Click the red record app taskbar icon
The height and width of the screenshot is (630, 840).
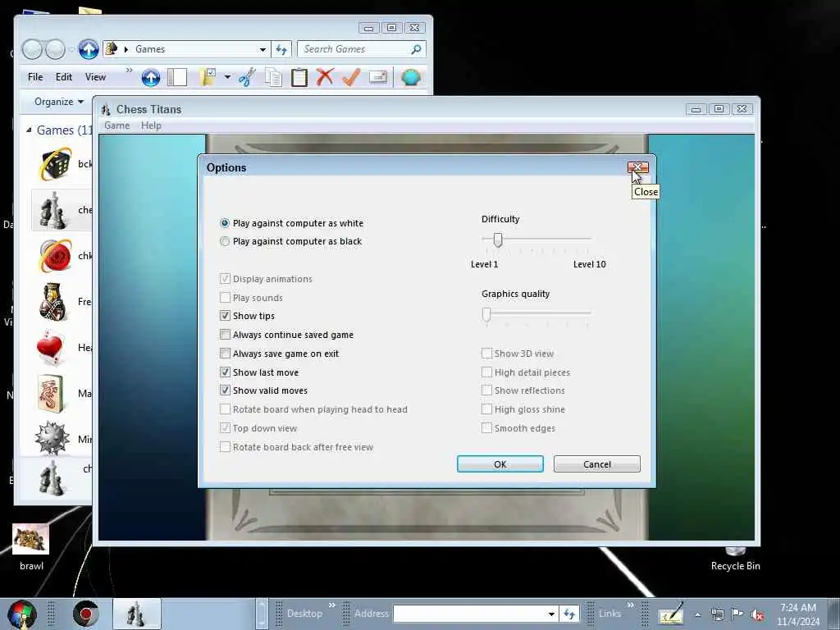pyautogui.click(x=85, y=614)
